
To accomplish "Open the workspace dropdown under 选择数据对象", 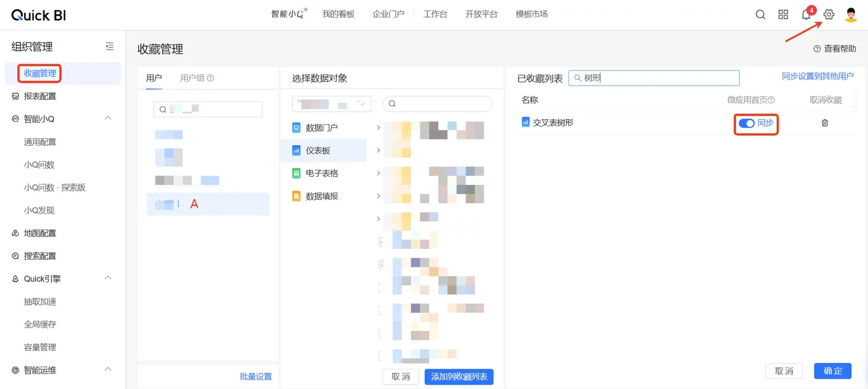I will 331,104.
